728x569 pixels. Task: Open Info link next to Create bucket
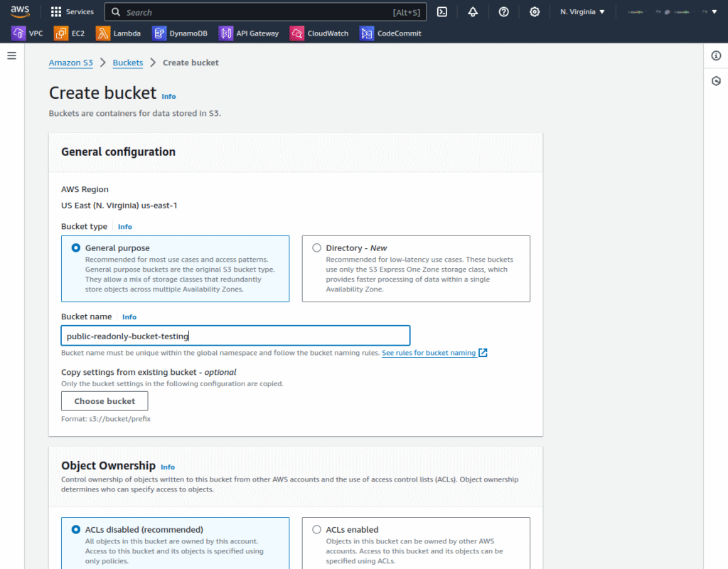[x=168, y=96]
